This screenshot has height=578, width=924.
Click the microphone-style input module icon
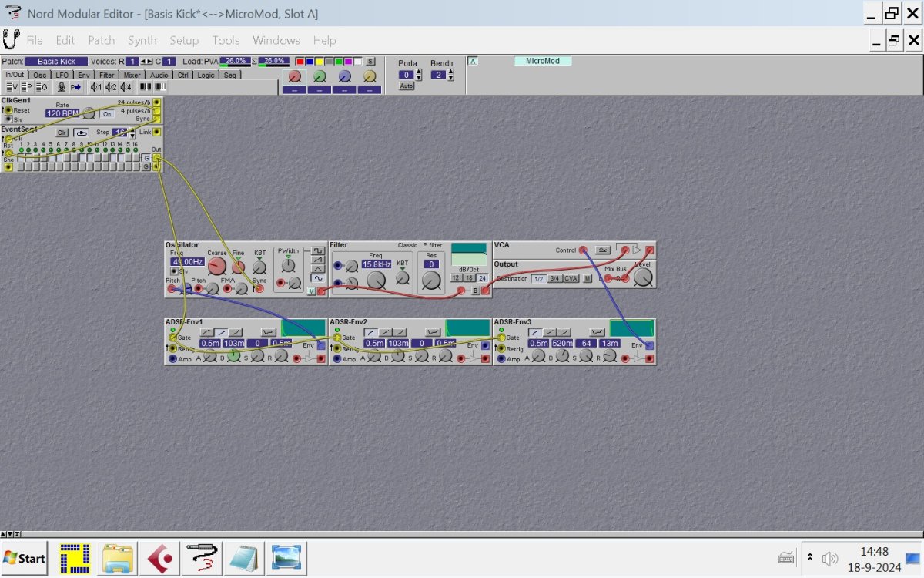62,87
